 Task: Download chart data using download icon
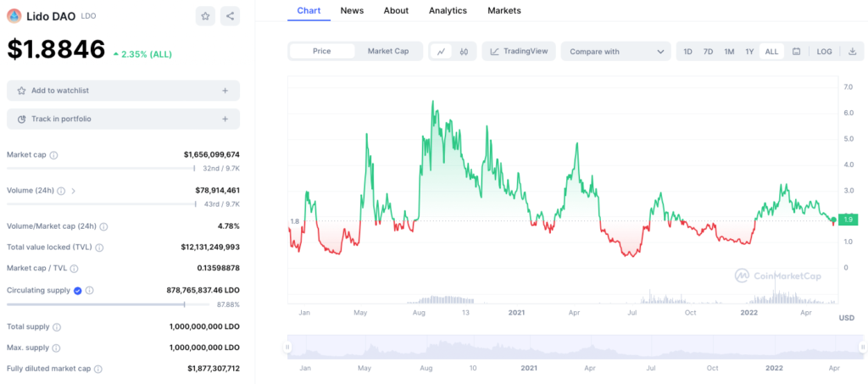(x=852, y=52)
